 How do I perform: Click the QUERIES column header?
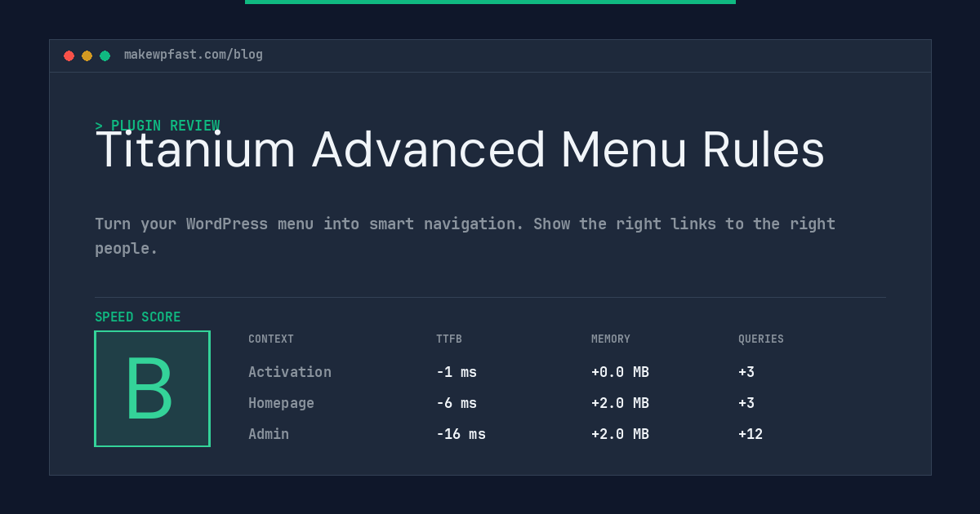click(761, 339)
